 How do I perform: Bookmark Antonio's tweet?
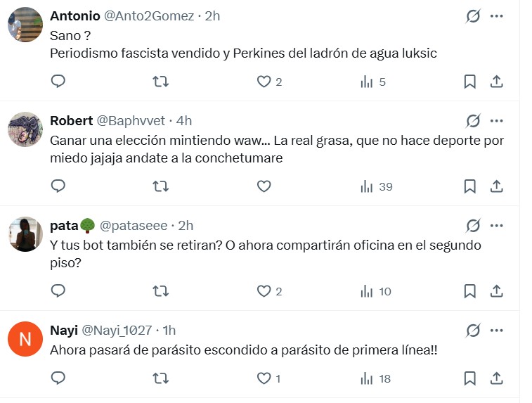click(469, 82)
